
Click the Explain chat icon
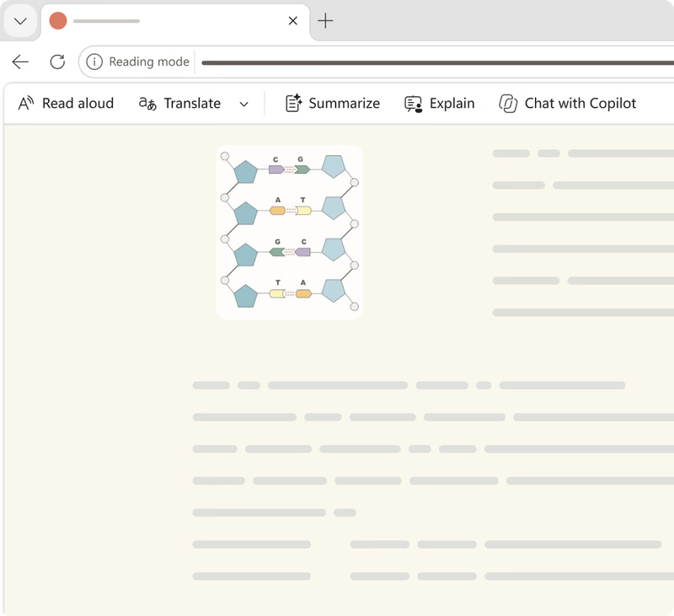pyautogui.click(x=413, y=104)
